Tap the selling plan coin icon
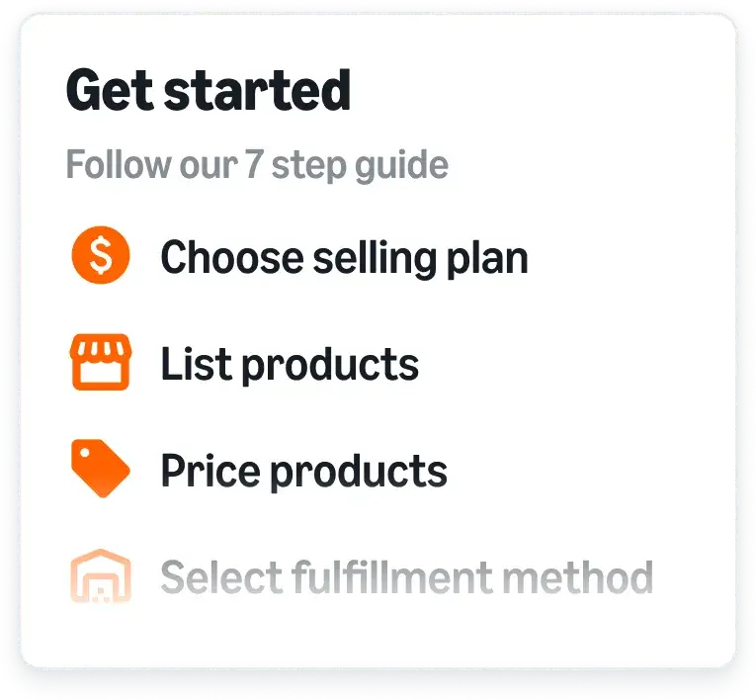The height and width of the screenshot is (700, 756). (101, 255)
